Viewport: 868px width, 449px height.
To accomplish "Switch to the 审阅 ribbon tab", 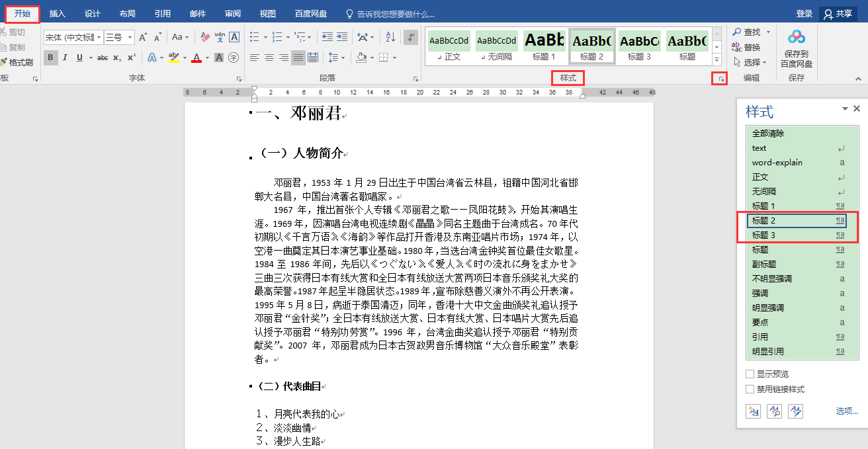I will coord(233,14).
